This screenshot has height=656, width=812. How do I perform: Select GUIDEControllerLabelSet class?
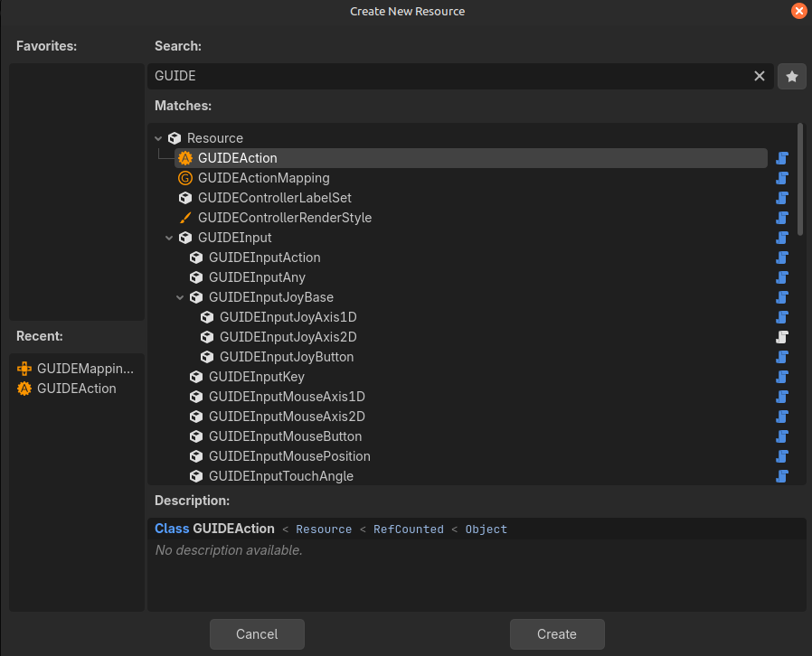tap(275, 198)
